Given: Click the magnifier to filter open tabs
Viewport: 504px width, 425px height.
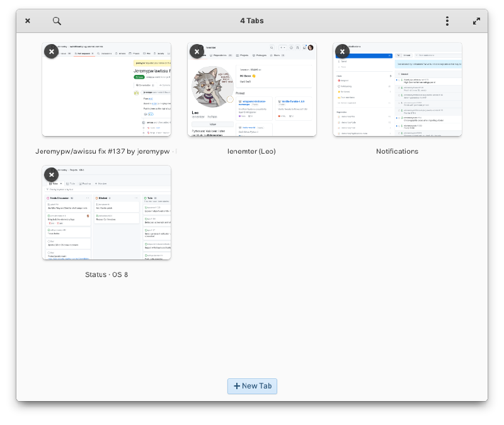Looking at the screenshot, I should pyautogui.click(x=57, y=20).
